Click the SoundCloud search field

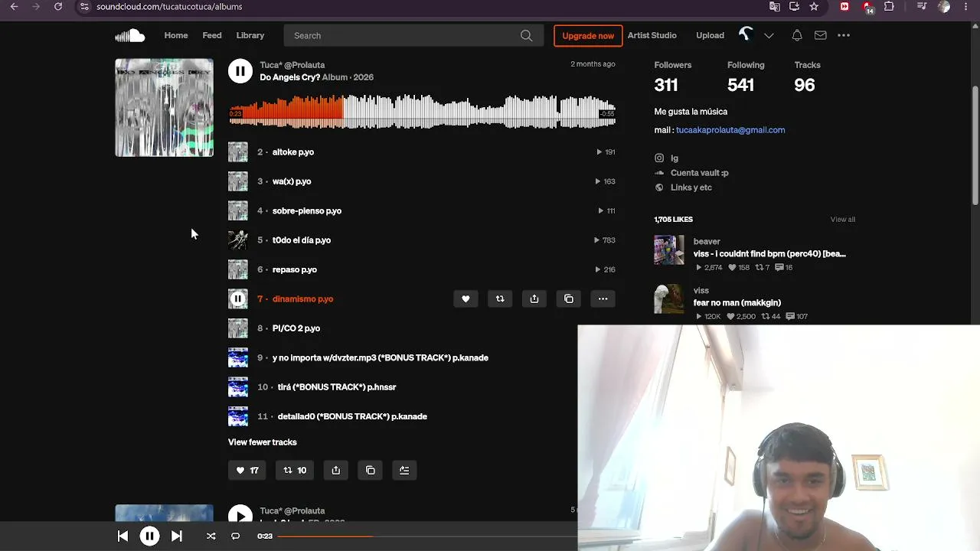[413, 35]
